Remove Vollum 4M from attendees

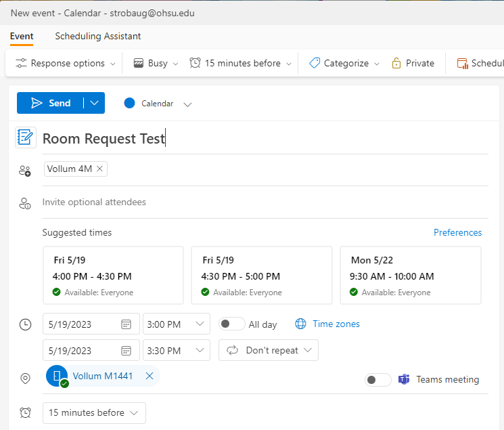(100, 169)
